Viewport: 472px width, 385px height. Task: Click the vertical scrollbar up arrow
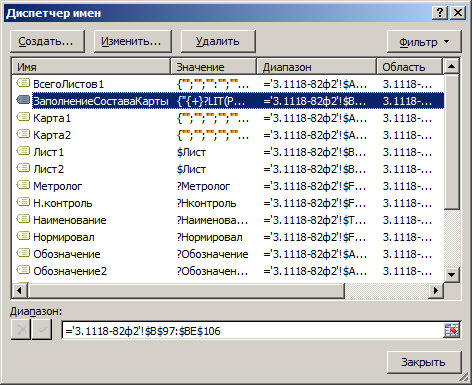pos(452,66)
